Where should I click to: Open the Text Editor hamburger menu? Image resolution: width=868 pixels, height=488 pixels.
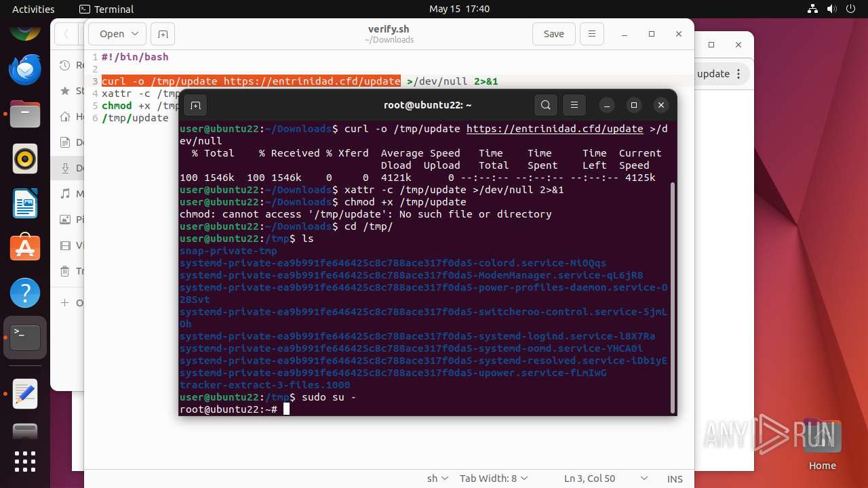[x=592, y=34]
